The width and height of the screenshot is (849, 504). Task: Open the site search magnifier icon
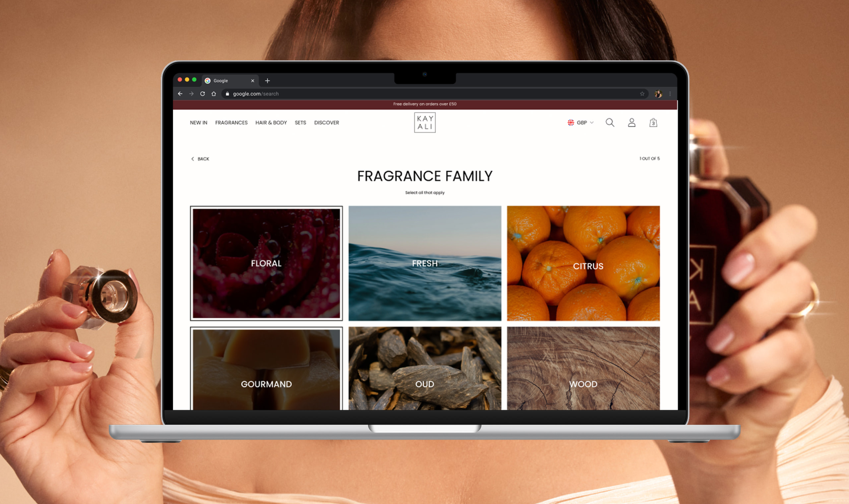point(610,123)
